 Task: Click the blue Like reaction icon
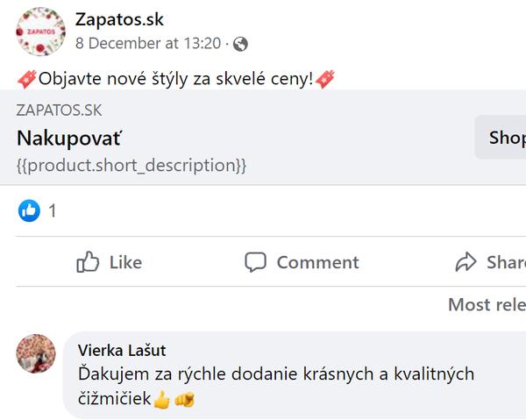[x=29, y=210]
